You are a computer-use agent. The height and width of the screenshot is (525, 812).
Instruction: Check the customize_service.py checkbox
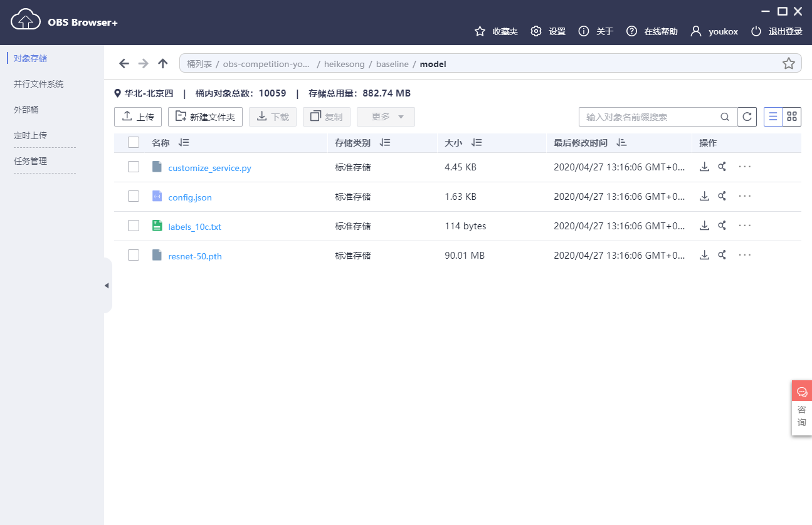point(134,167)
